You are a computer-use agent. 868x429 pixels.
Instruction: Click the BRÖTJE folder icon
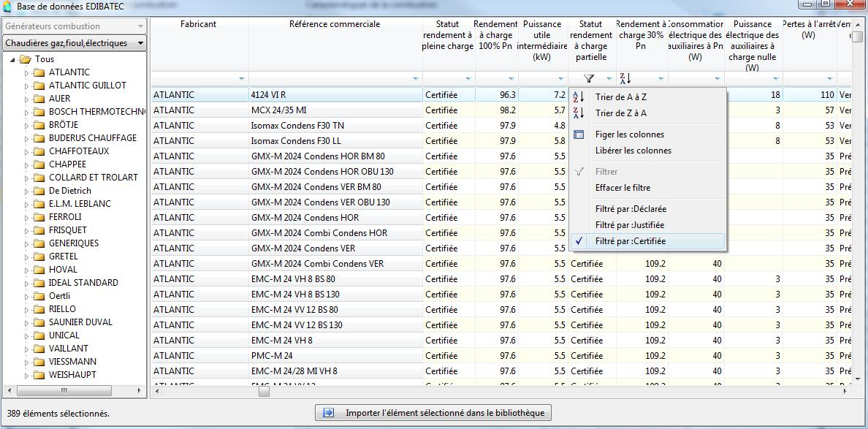click(x=38, y=124)
